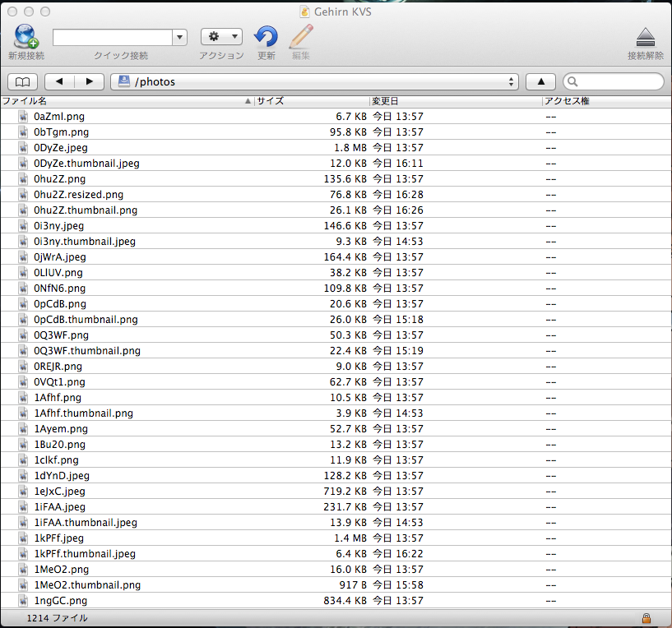Sort by modified date column header
The width and height of the screenshot is (672, 628).
[x=454, y=101]
